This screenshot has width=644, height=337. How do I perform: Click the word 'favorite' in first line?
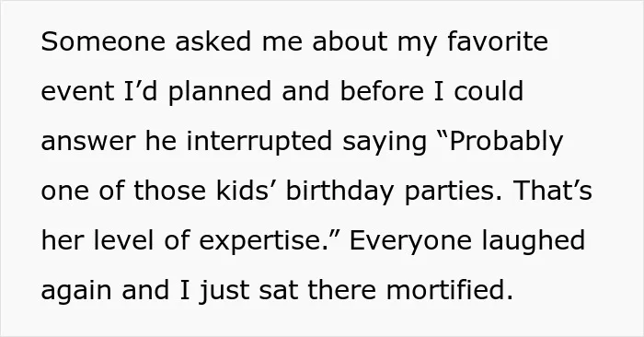click(498, 41)
